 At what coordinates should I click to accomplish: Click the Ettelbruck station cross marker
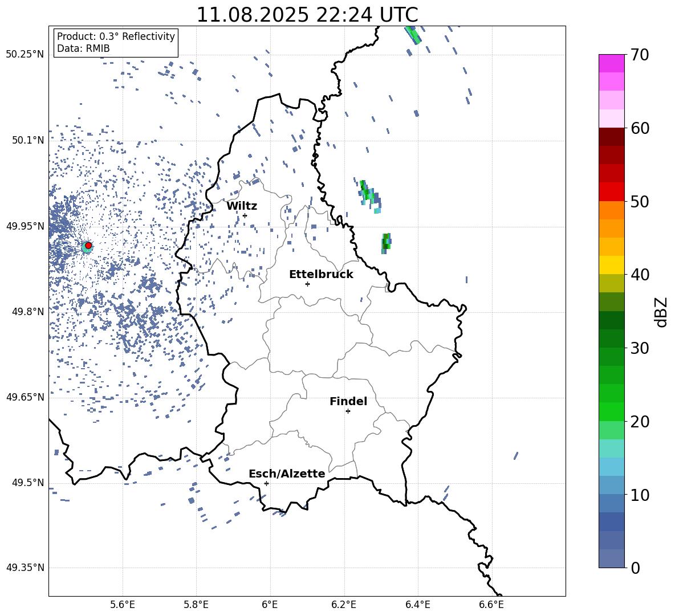pos(307,284)
